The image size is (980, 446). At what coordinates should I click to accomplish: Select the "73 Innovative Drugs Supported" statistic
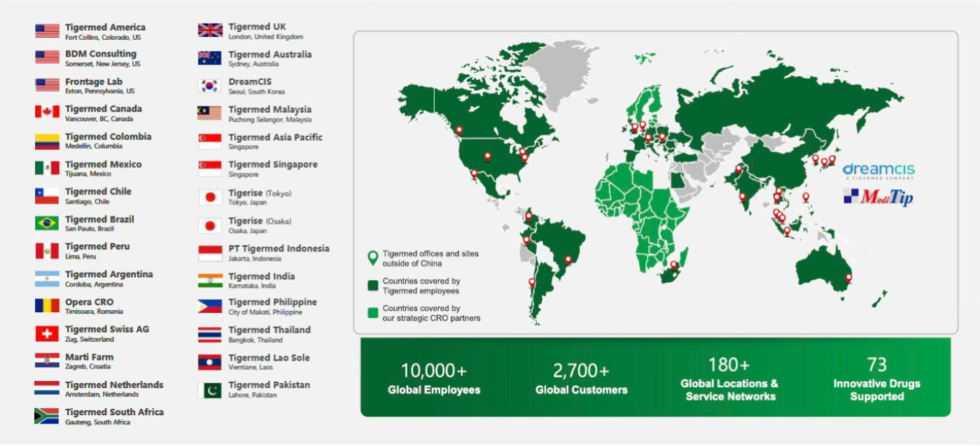877,379
